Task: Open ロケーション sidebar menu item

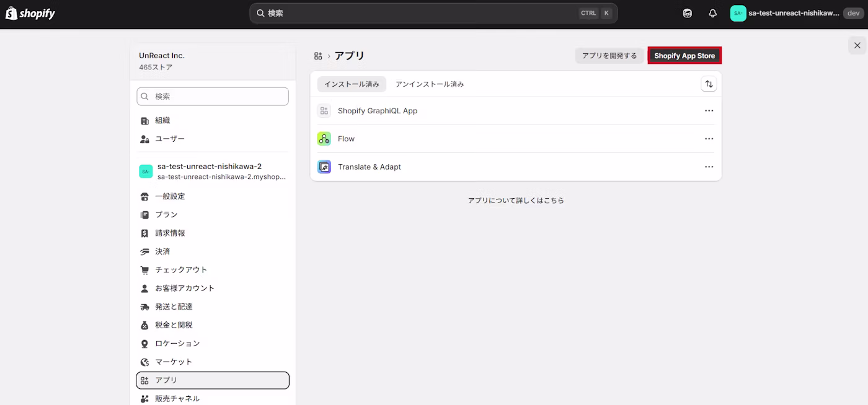Action: pos(213,344)
